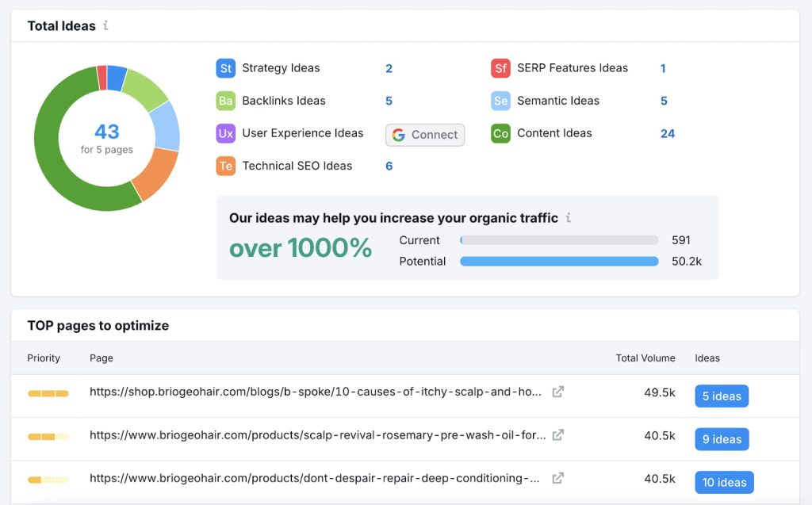Click the "24" count next to Content Ideas
812x505 pixels.
click(x=668, y=133)
